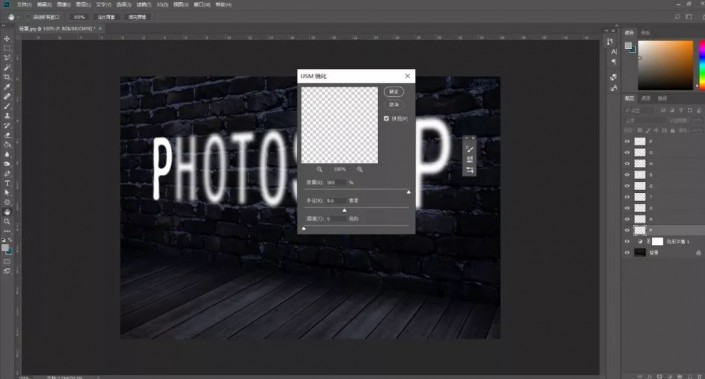Select the Hand tool in toolbar
705x379 pixels.
pos(7,212)
